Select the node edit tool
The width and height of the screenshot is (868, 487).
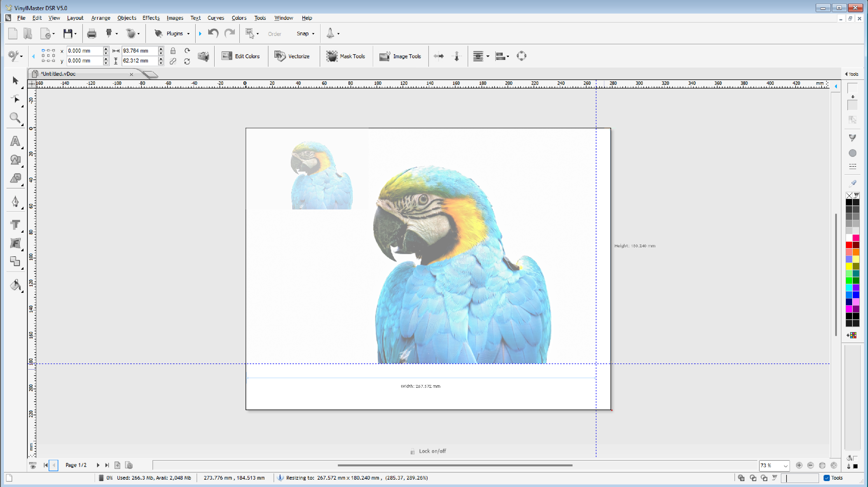[15, 99]
